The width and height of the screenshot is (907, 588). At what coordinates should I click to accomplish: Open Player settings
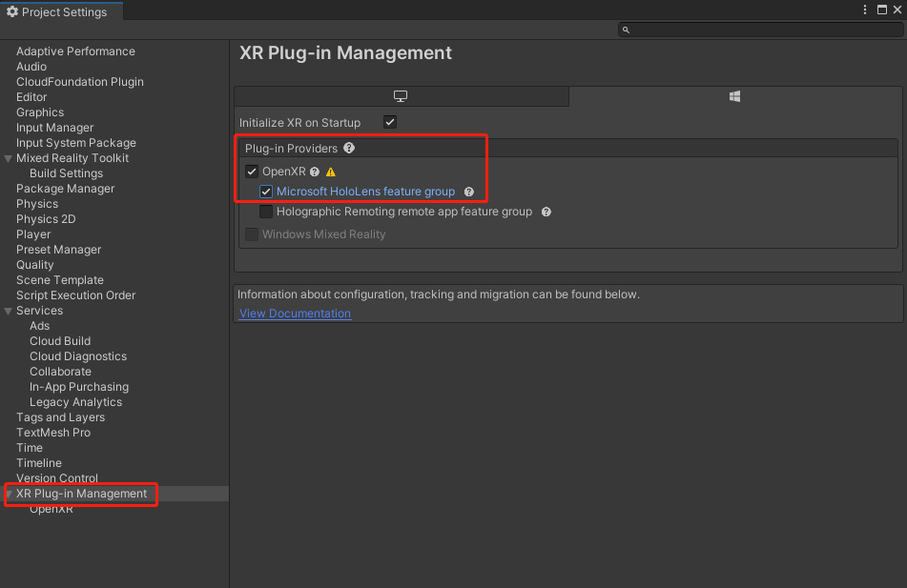click(33, 234)
